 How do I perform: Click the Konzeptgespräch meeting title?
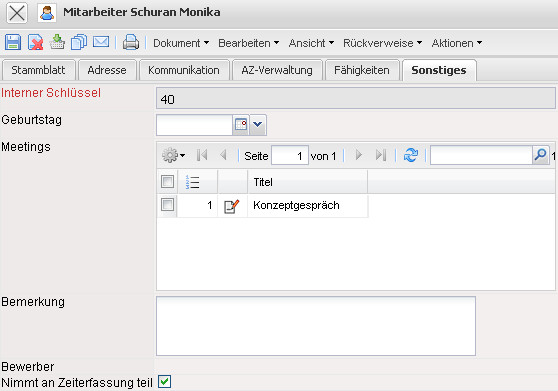(x=296, y=205)
